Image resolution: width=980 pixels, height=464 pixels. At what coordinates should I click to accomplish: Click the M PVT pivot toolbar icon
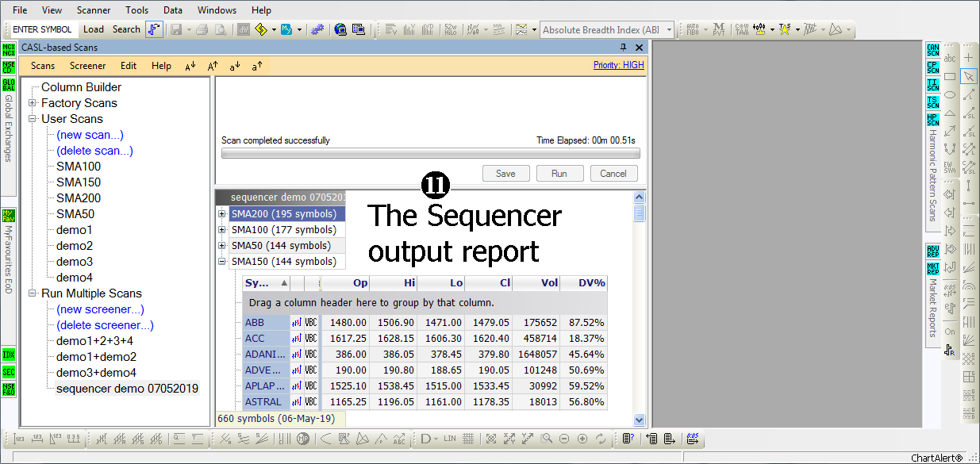pyautogui.click(x=719, y=30)
